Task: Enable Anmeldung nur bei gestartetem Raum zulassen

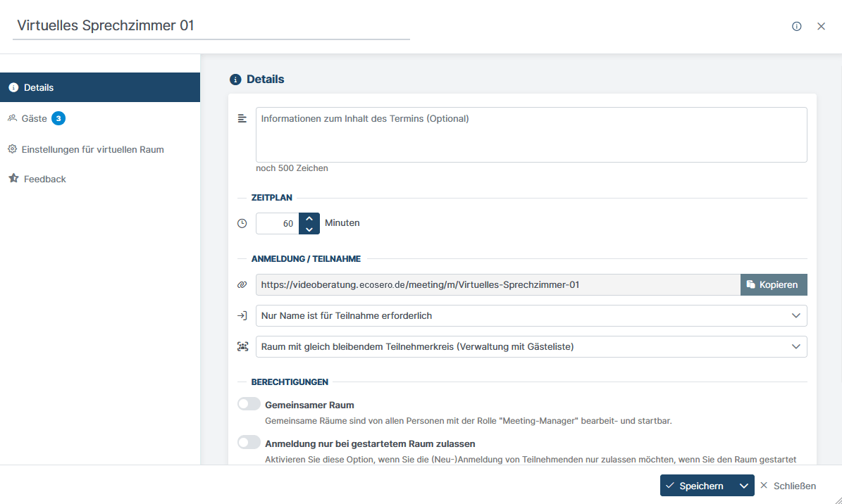Action: click(249, 442)
